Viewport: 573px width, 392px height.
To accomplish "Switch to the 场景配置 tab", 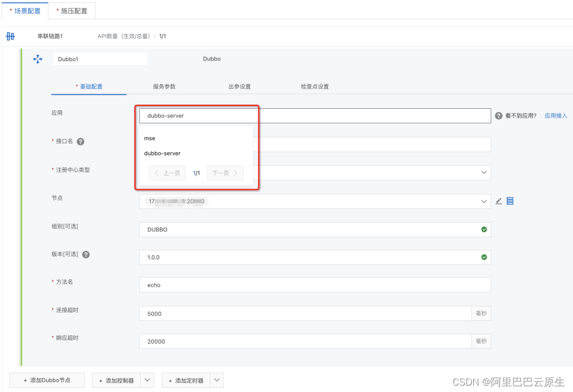I will tap(25, 11).
